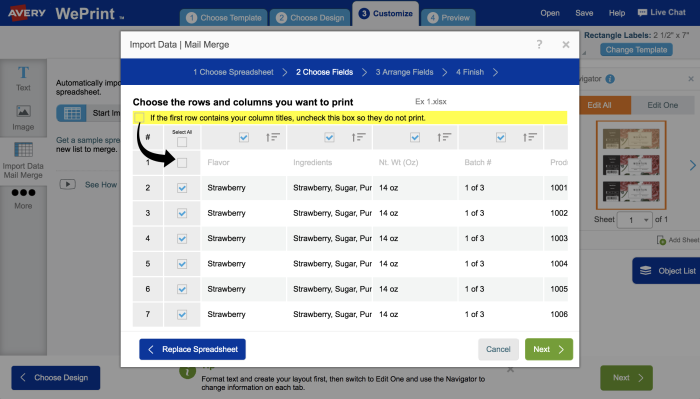The width and height of the screenshot is (700, 399).
Task: Click Next in the dialog
Action: 549,349
